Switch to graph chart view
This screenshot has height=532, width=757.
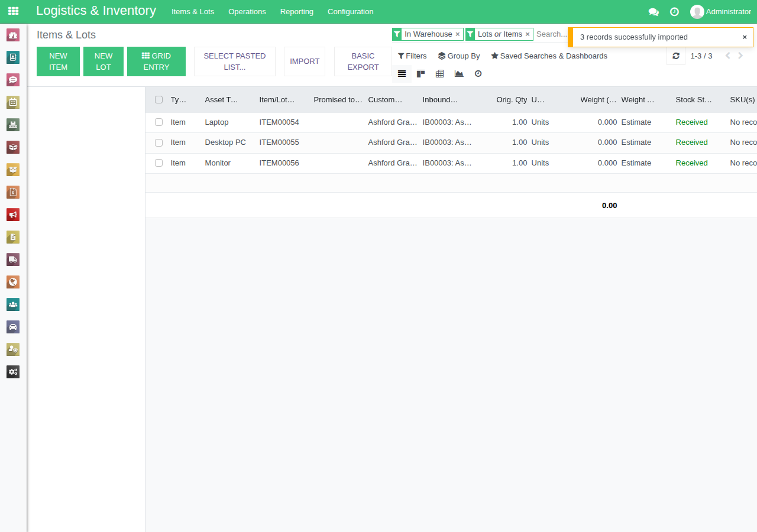click(459, 74)
